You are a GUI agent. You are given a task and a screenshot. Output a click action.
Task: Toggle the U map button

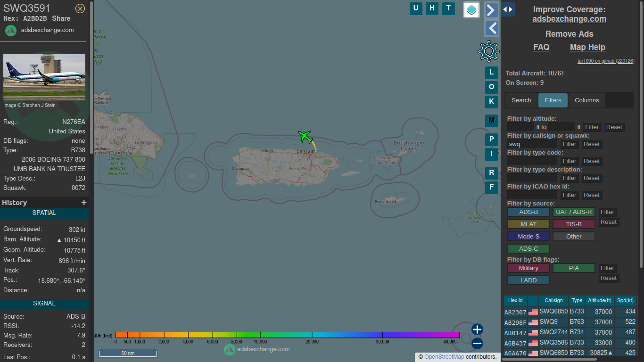416,8
